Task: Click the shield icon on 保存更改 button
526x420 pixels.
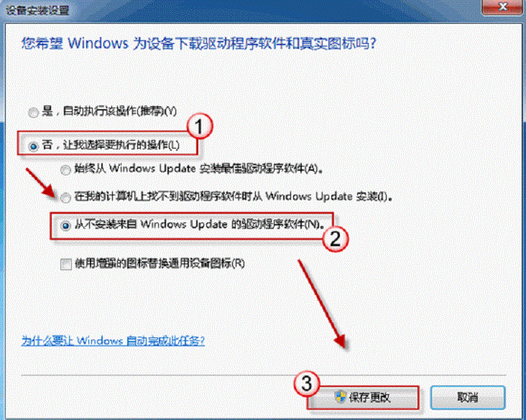Action: tap(340, 396)
